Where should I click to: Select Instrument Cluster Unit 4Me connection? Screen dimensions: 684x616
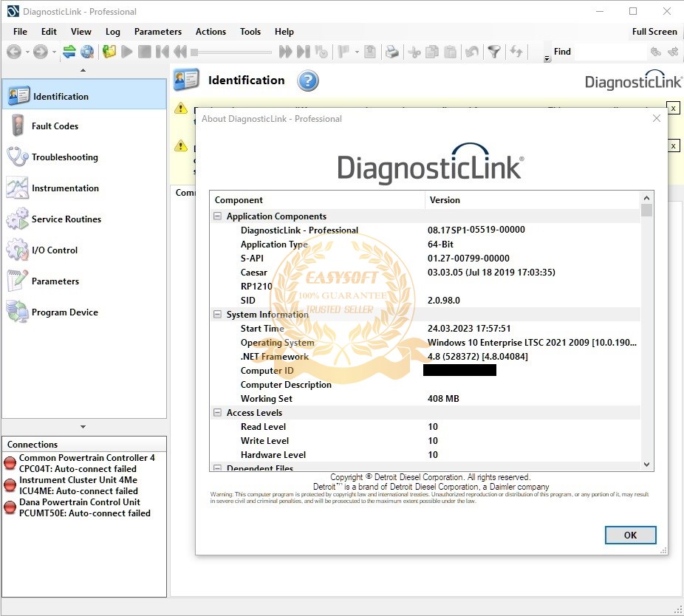[84, 485]
